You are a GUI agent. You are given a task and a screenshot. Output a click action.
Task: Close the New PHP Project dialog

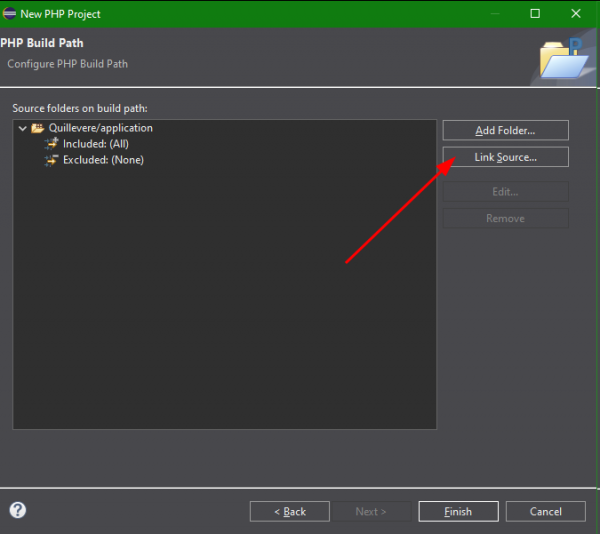tap(576, 14)
